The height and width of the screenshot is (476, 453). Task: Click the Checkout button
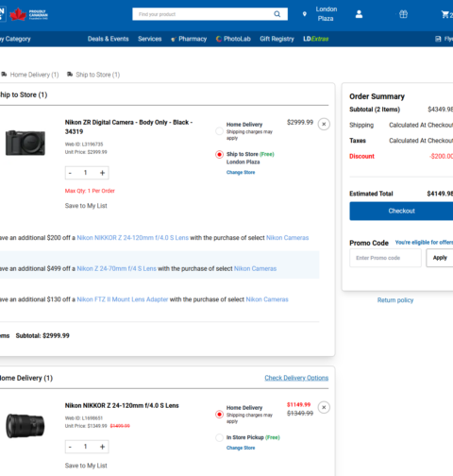(x=401, y=211)
